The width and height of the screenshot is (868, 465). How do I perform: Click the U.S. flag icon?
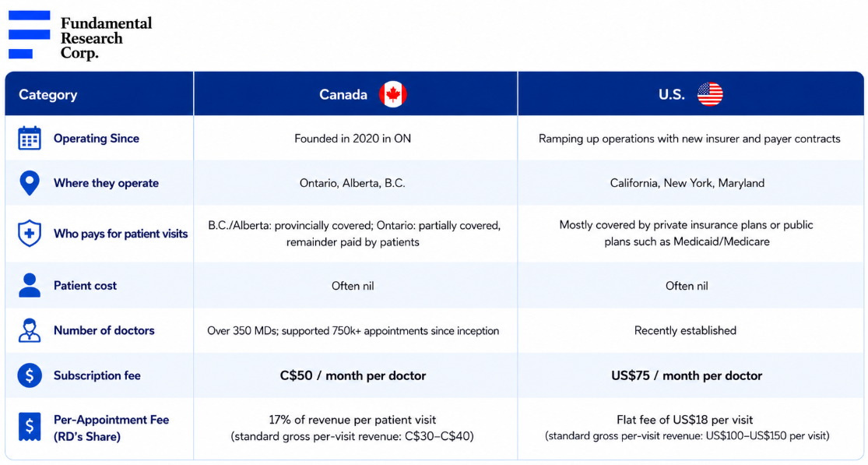710,94
